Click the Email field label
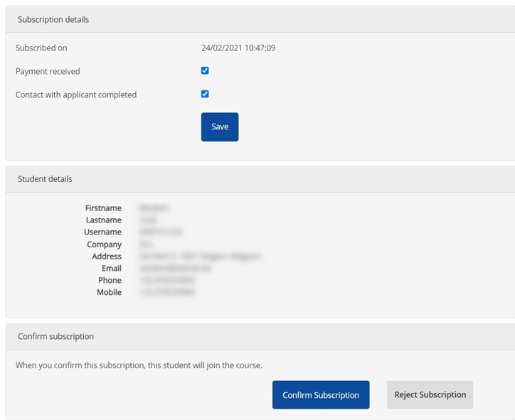Viewport: 515px width, 420px height. coord(112,269)
